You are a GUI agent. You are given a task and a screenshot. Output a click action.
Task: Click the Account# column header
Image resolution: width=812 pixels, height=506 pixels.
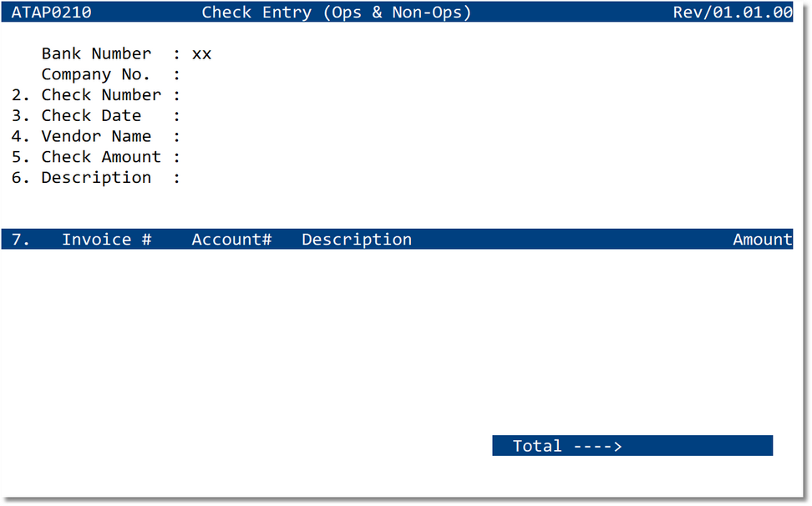231,240
